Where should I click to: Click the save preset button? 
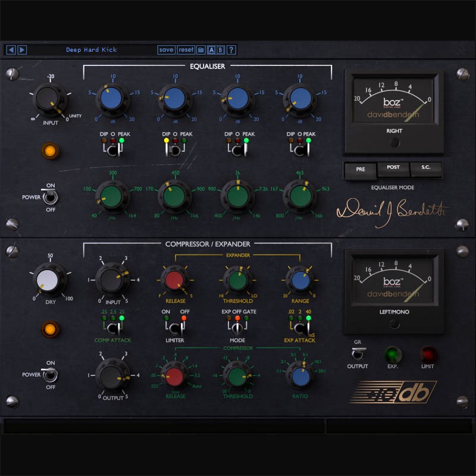[x=167, y=50]
